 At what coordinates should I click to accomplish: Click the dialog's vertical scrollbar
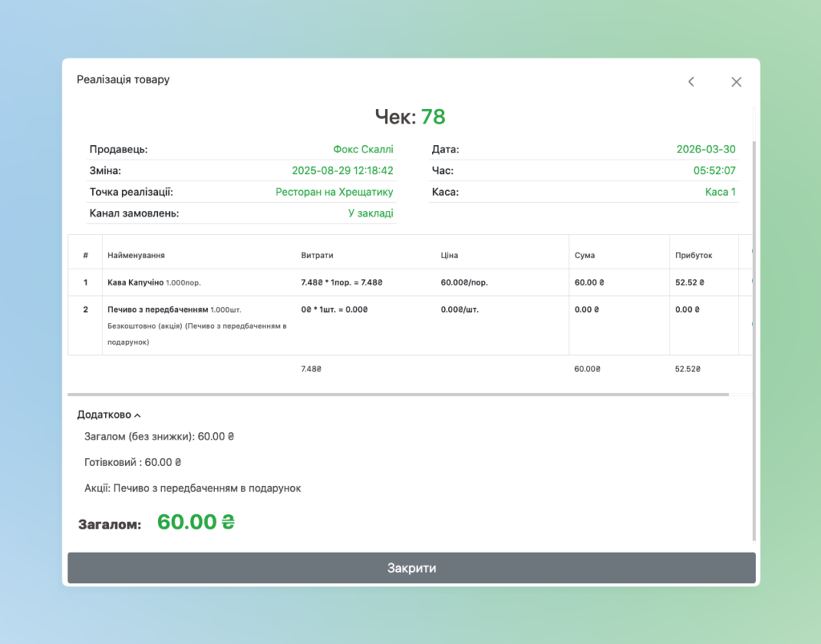point(754,321)
